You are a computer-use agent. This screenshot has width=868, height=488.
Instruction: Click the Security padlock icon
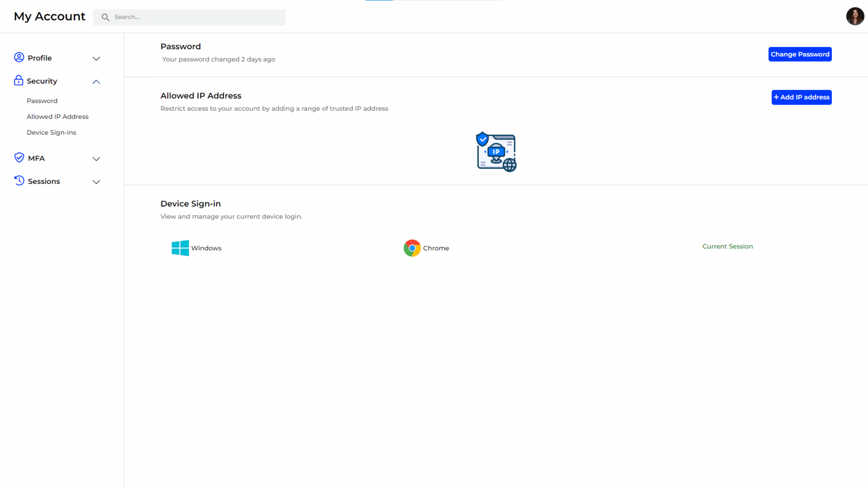point(18,80)
